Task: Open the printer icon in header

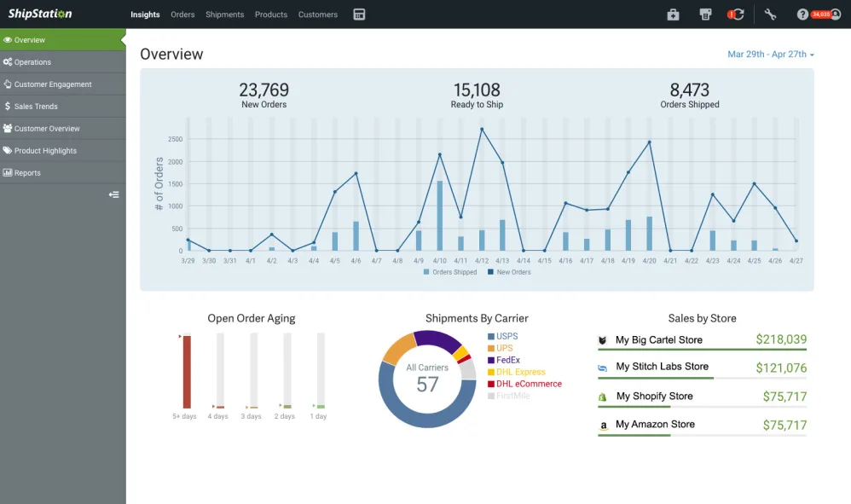Action: click(x=705, y=14)
